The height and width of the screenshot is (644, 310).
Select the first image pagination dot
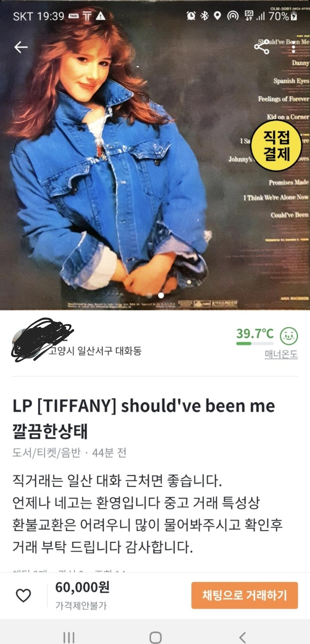pos(149,295)
